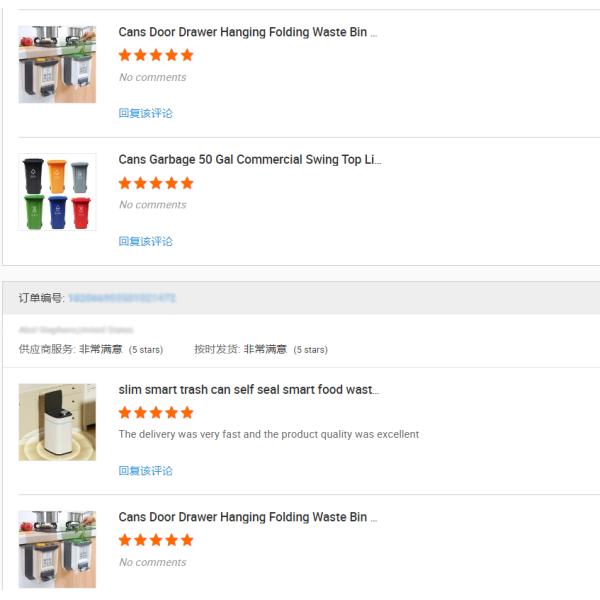The width and height of the screenshot is (600, 600).
Task: Click the stars for the slim smart trash can
Action: tap(156, 412)
